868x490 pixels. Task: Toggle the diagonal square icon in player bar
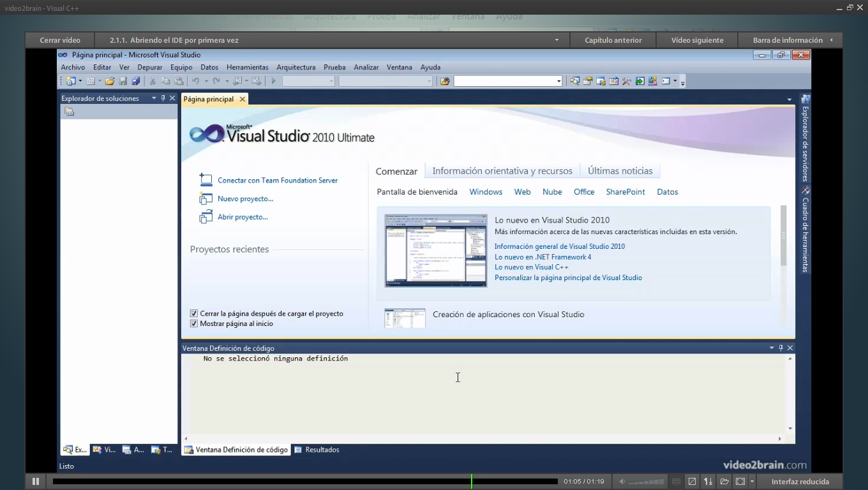(692, 482)
